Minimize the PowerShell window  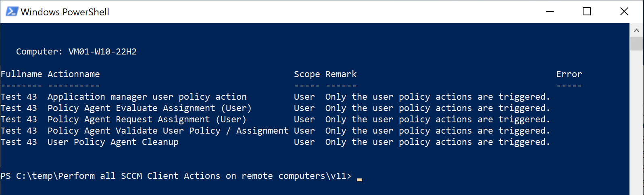click(550, 12)
